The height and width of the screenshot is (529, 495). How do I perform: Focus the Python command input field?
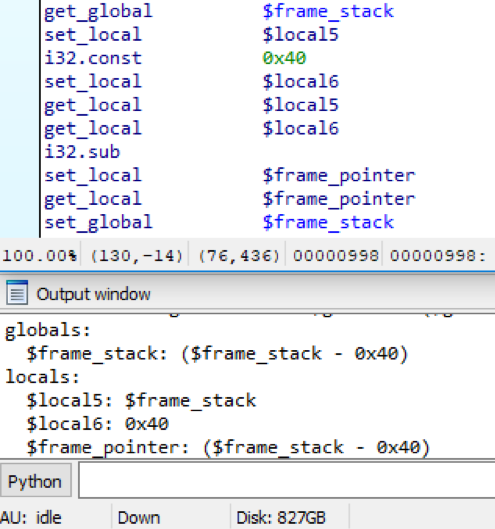coord(287,481)
